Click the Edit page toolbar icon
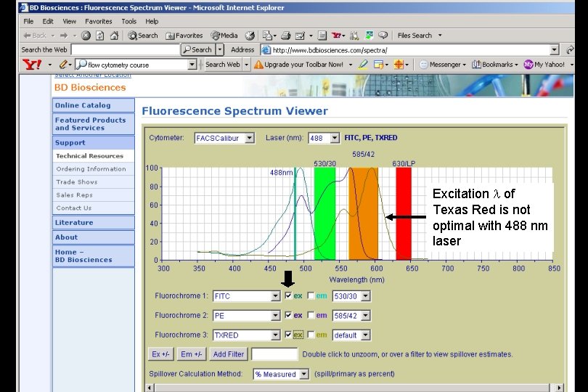The width and height of the screenshot is (588, 392). click(x=300, y=36)
